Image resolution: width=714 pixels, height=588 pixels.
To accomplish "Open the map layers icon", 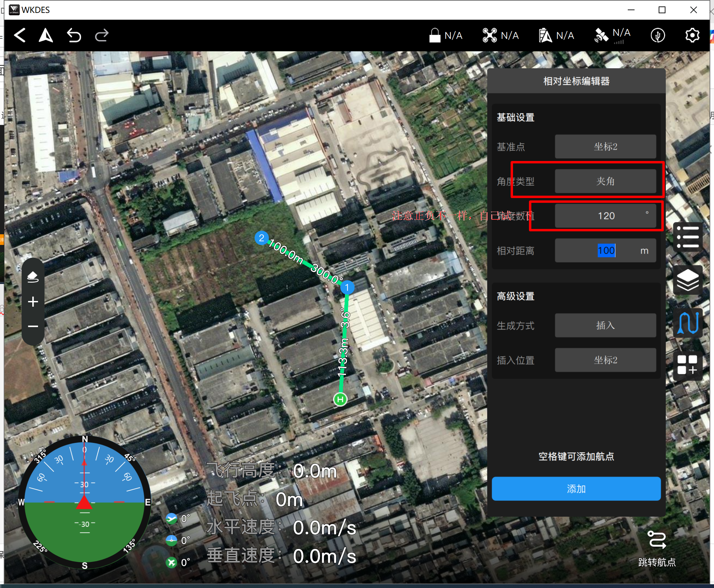I will point(688,280).
